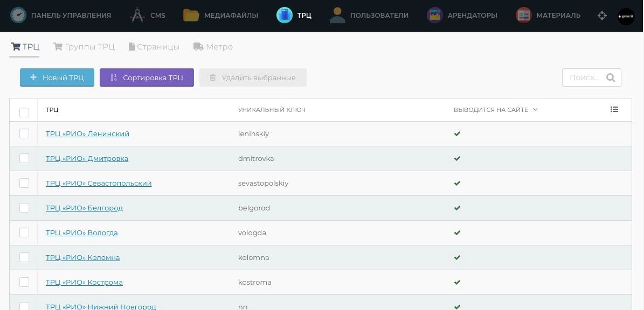Viewport: 644px width, 310px height.
Task: Click the Уникальный ключ column header
Action: pos(272,110)
